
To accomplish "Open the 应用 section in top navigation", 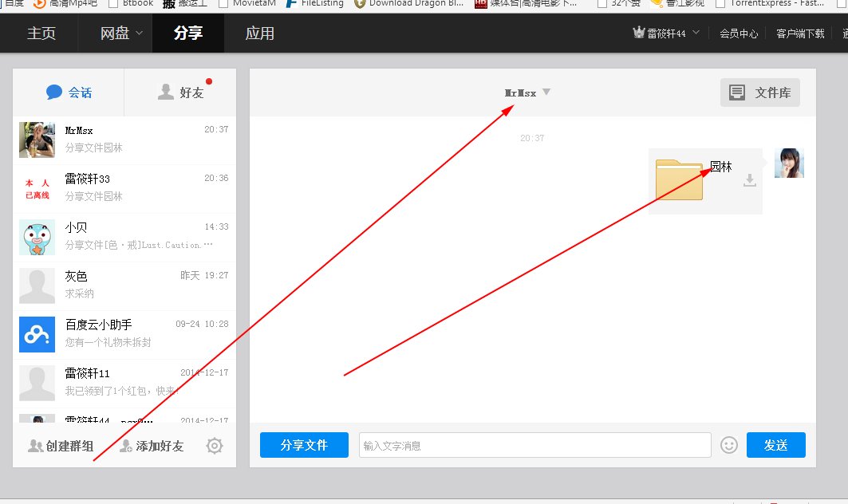I will pos(259,33).
